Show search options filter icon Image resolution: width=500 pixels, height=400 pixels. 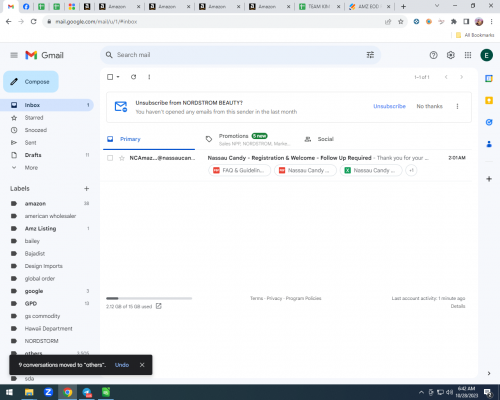tap(370, 55)
